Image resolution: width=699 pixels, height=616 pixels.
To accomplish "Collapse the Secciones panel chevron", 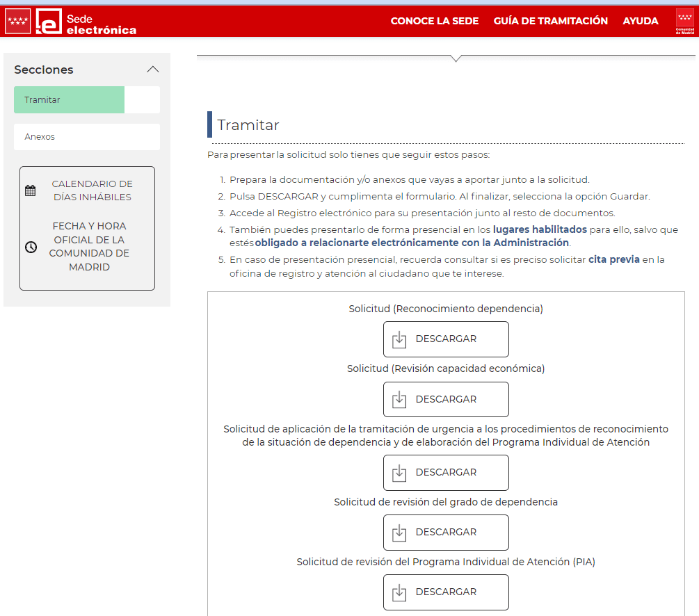I will [x=153, y=70].
